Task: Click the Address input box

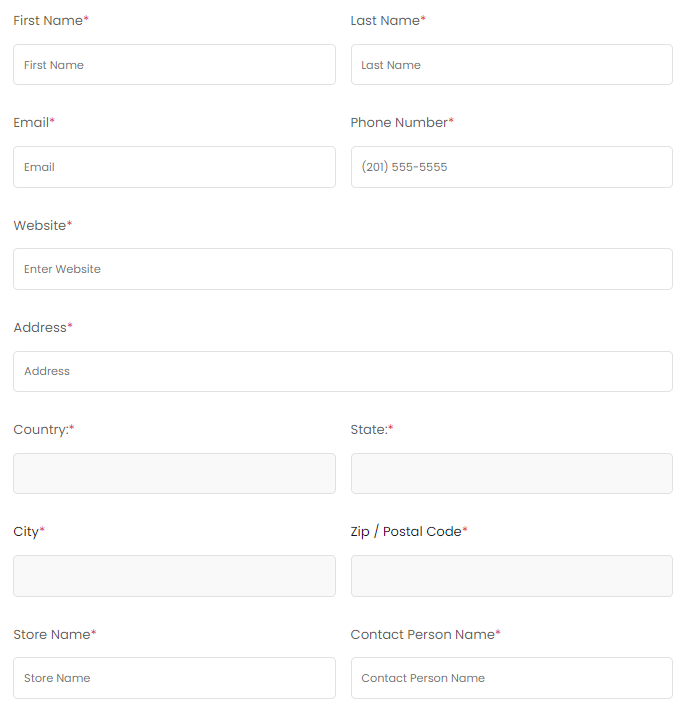Action: tap(343, 372)
